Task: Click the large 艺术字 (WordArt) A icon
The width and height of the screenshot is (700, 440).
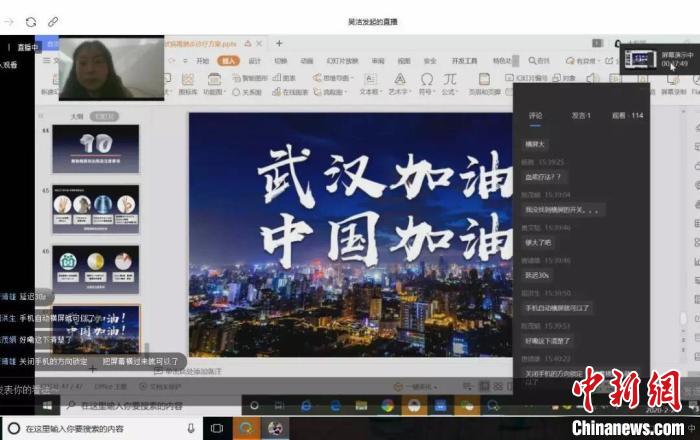Action: [x=400, y=78]
